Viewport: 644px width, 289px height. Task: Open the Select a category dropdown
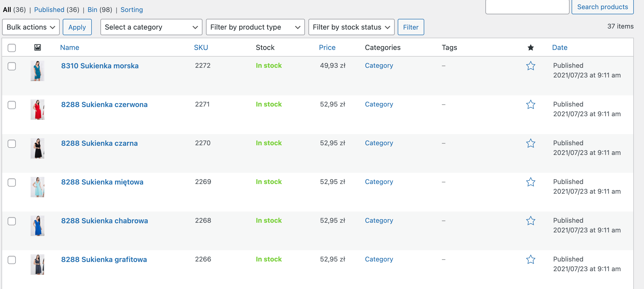[x=150, y=27]
